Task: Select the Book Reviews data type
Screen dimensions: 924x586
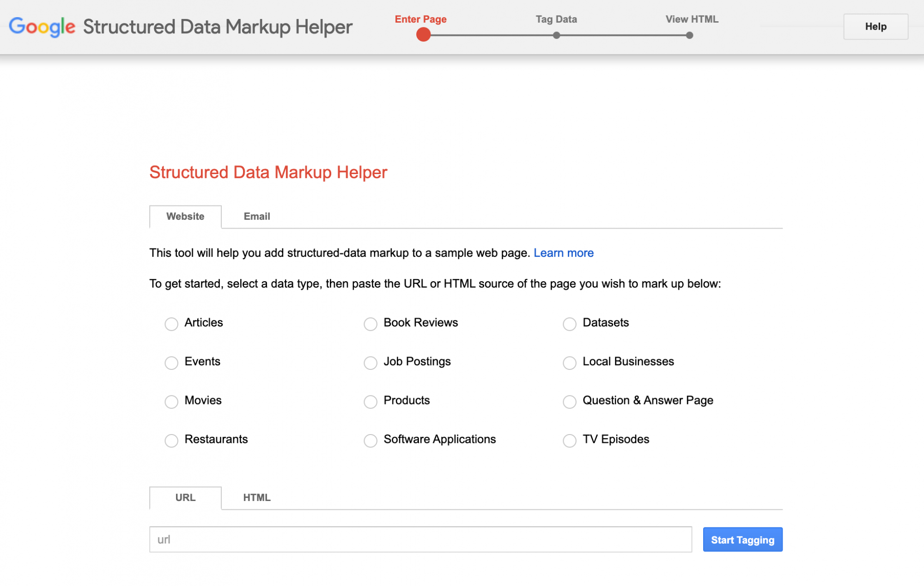Action: 370,324
